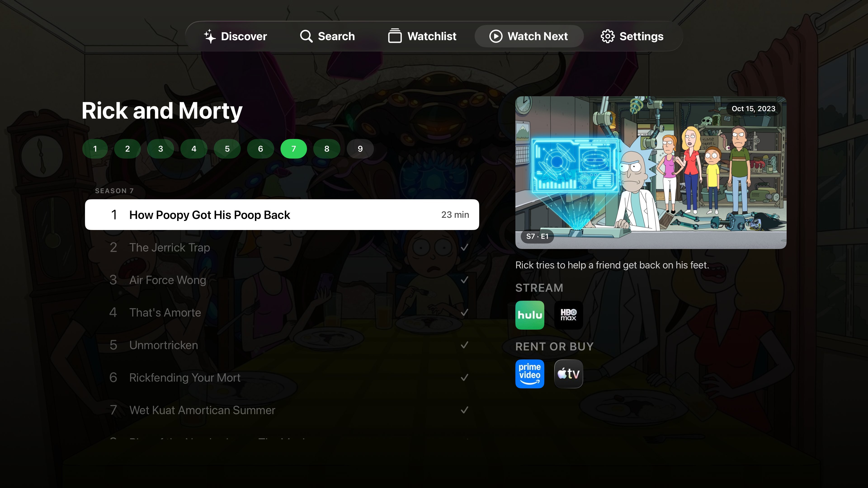Select episode Wet Kuat Amortican Summer
The width and height of the screenshot is (868, 488).
point(282,410)
